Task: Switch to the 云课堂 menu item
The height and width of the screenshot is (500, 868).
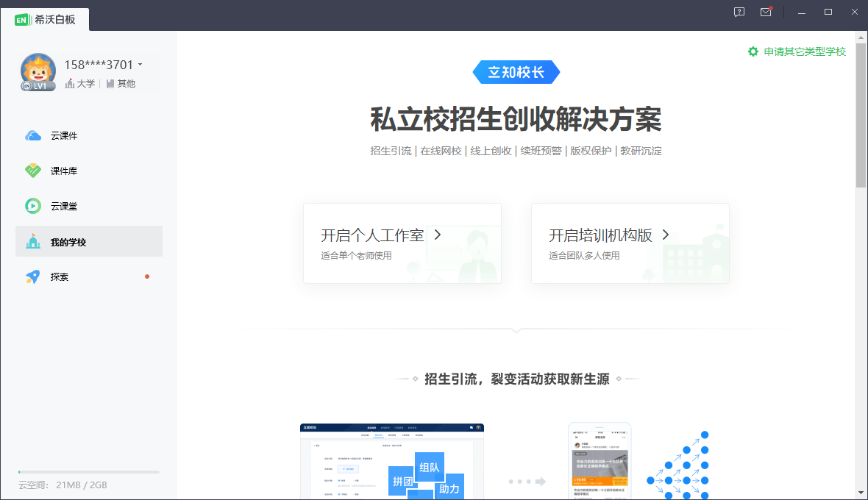Action: 89,207
